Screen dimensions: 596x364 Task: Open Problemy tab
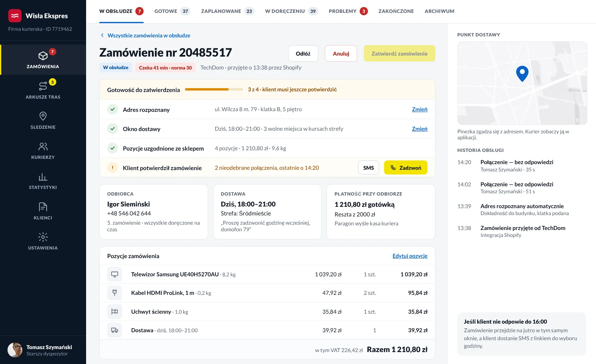click(348, 11)
